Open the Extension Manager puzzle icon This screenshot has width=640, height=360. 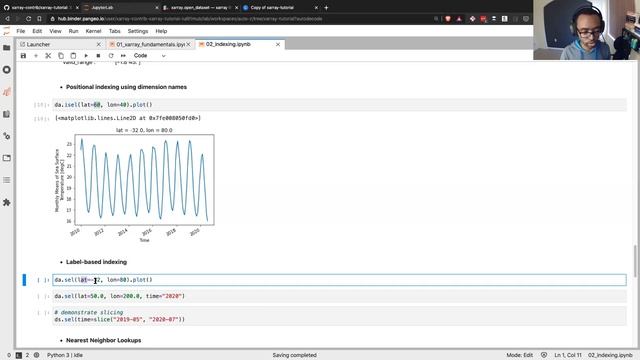tap(7, 202)
